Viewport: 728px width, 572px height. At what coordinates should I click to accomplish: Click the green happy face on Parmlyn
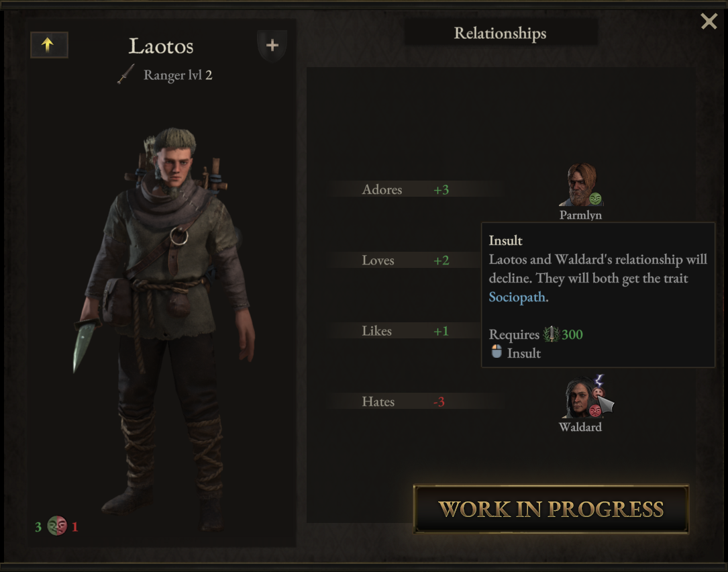click(595, 199)
